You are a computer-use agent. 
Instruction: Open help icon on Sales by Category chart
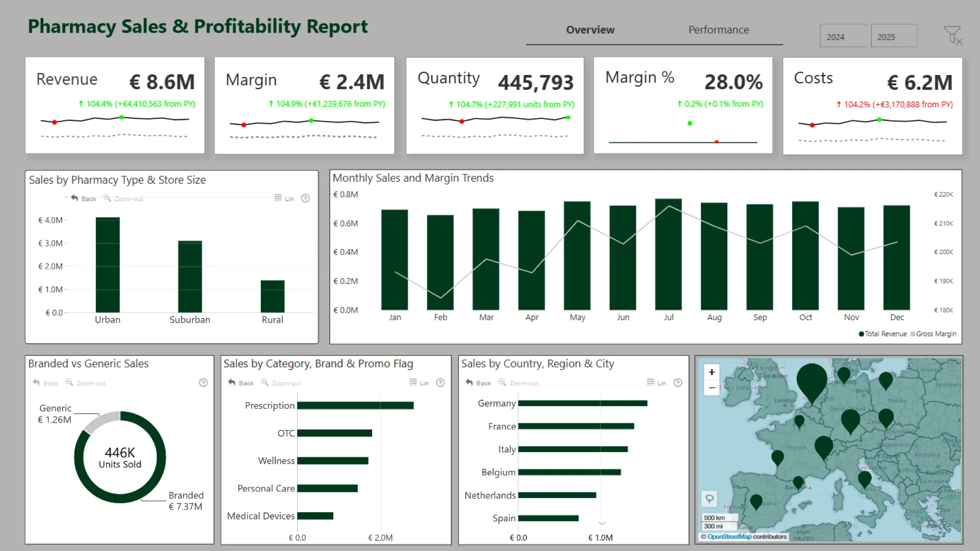tap(440, 383)
